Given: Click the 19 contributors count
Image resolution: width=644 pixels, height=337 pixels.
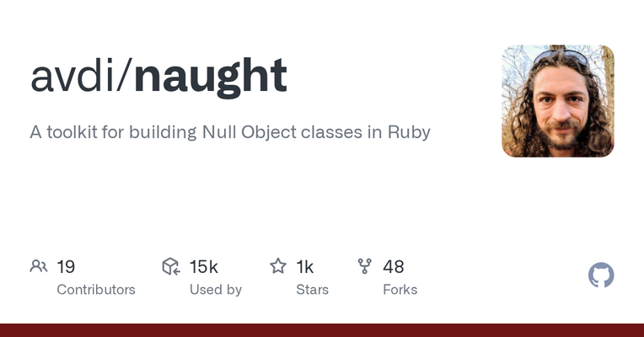Looking at the screenshot, I should [x=66, y=267].
